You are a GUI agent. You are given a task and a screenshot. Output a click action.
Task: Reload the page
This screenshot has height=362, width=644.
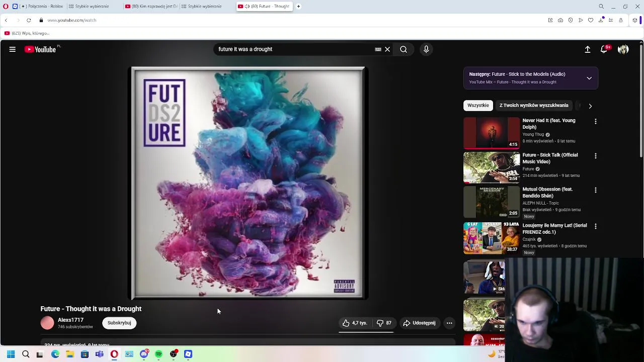point(29,20)
